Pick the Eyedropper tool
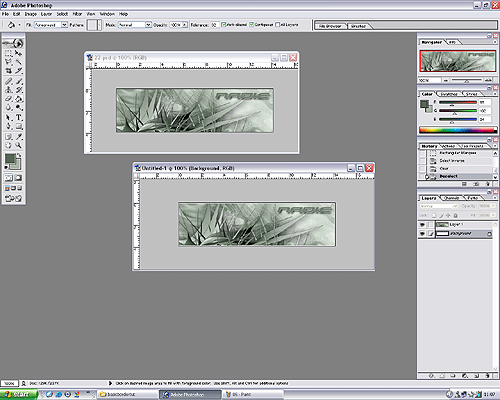The image size is (500, 400). pos(19,136)
